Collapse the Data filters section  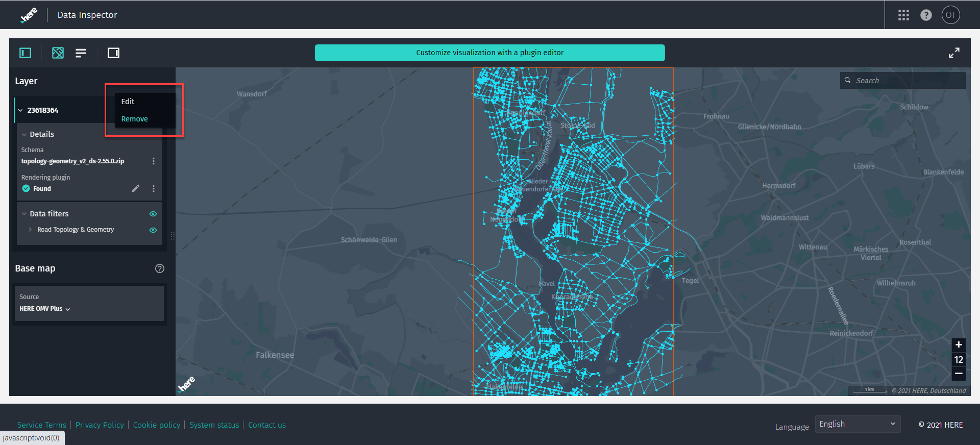[24, 214]
